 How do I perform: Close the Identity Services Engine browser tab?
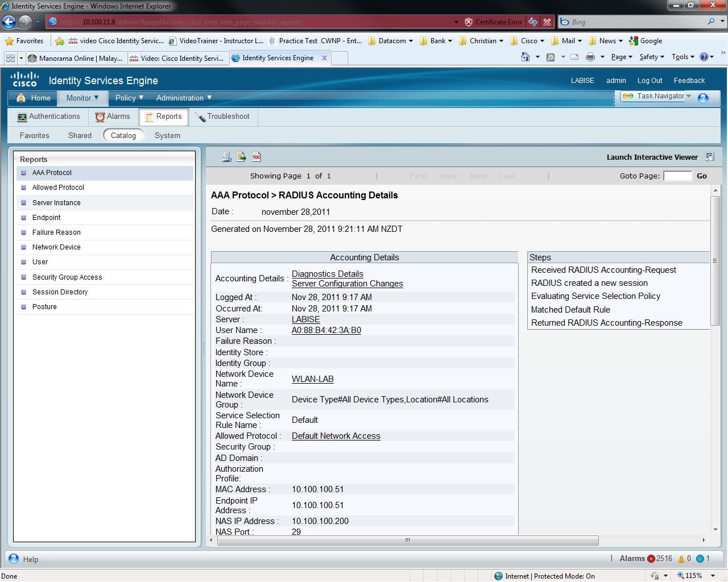point(324,58)
